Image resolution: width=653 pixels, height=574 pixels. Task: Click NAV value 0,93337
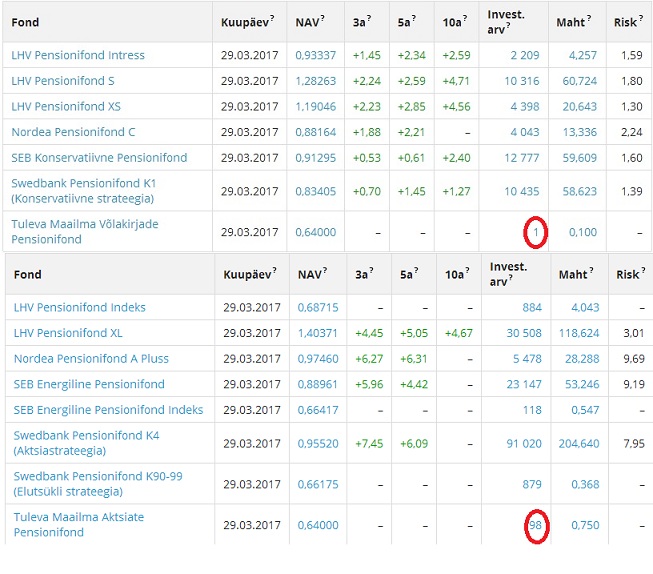click(316, 55)
